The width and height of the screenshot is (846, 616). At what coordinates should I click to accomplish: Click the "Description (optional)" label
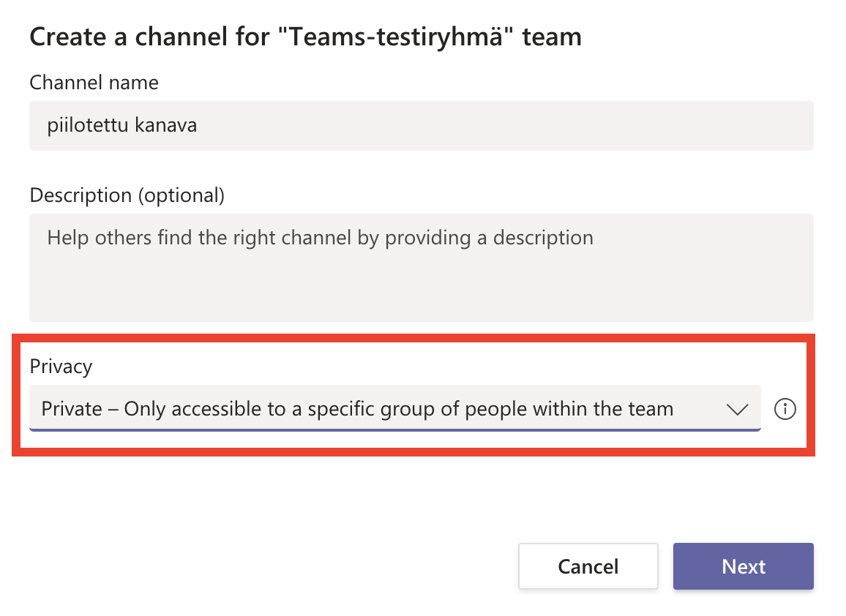tap(127, 196)
